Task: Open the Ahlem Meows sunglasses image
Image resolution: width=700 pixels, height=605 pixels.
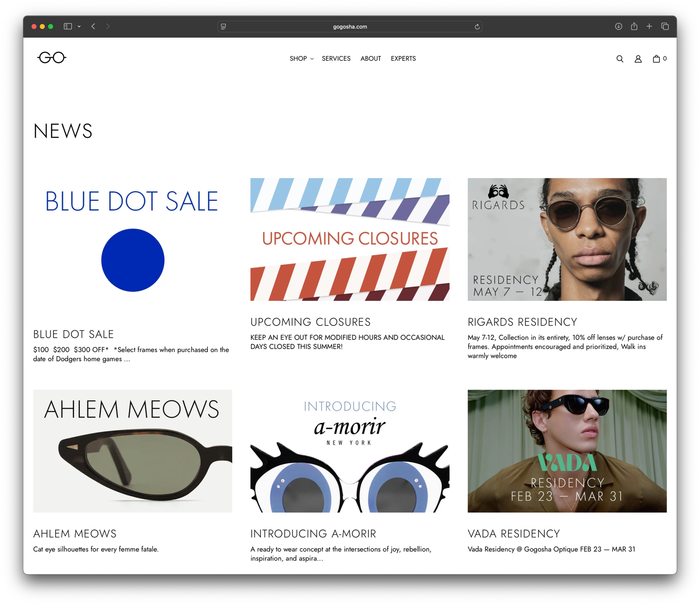Action: (x=133, y=451)
